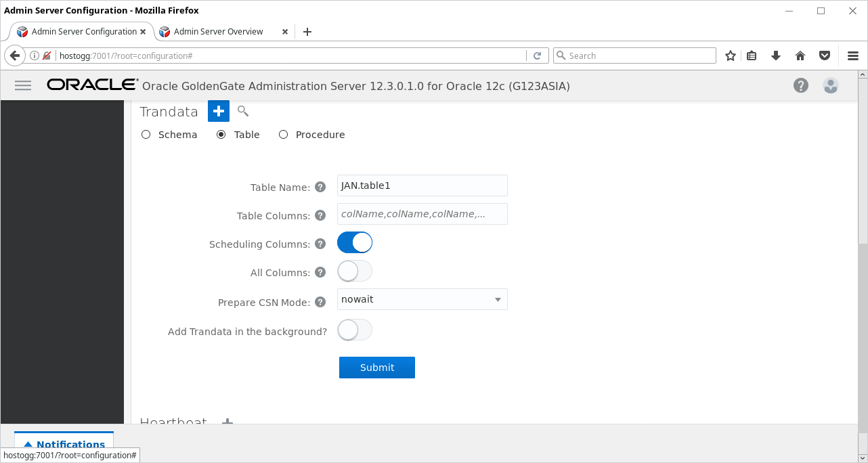The image size is (868, 463).
Task: Click the Oracle logo
Action: tap(92, 85)
